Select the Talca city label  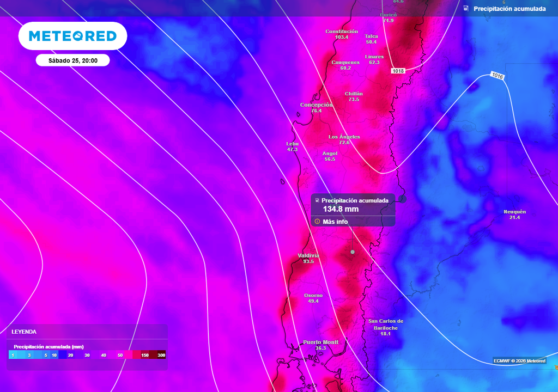(x=371, y=39)
